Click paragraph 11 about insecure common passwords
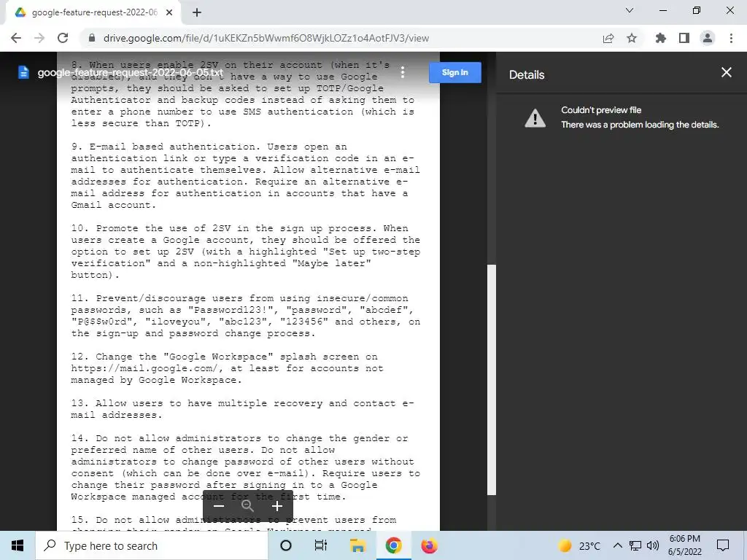Viewport: 747px width, 560px height. [x=245, y=316]
